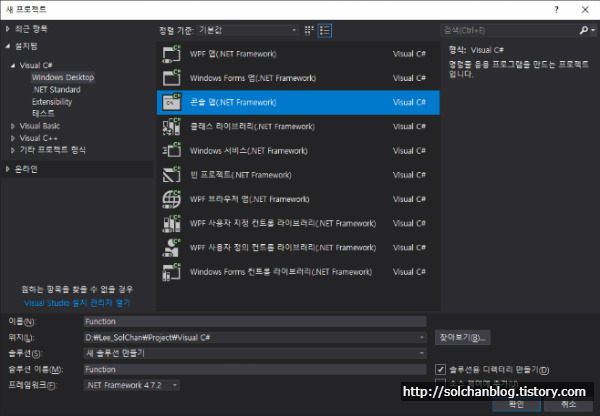The image size is (600, 416).
Task: Click the 이름 project name field
Action: point(255,321)
